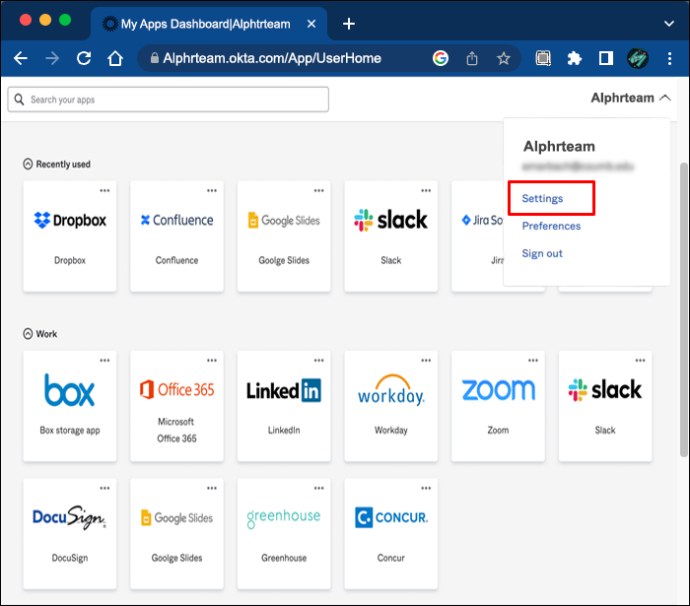
Task: Focus the Search your apps field
Action: click(x=168, y=99)
